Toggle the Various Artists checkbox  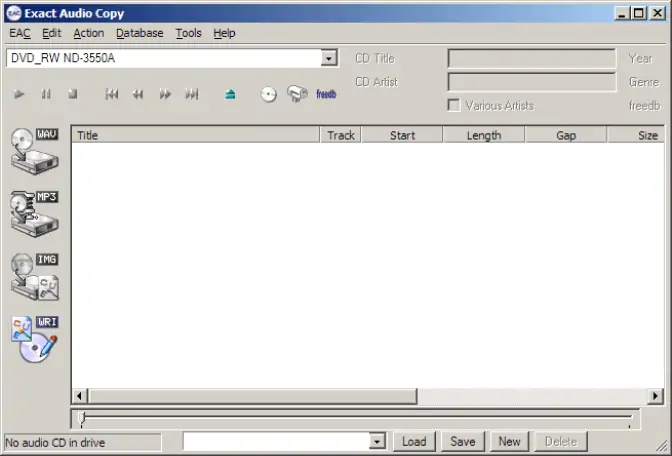click(x=453, y=105)
